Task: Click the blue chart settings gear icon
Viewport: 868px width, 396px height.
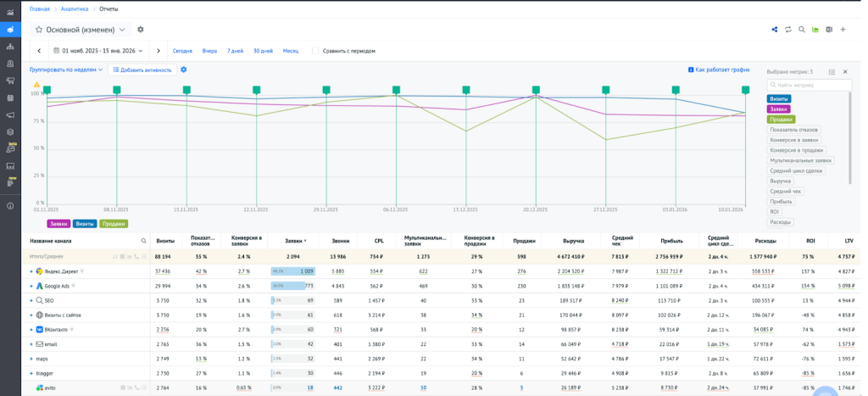Action: point(184,70)
